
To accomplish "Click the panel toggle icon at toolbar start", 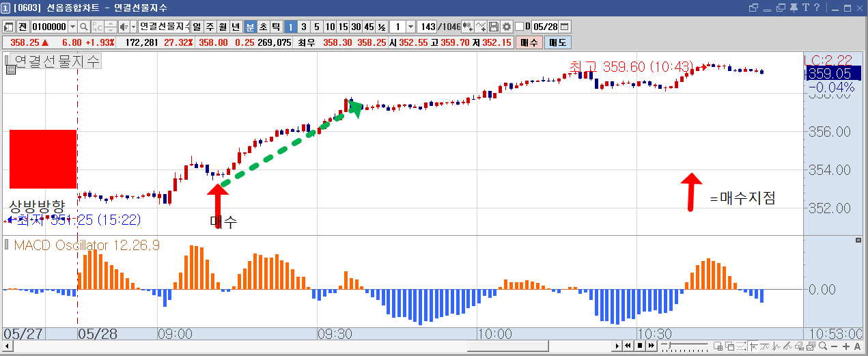I will (x=8, y=27).
